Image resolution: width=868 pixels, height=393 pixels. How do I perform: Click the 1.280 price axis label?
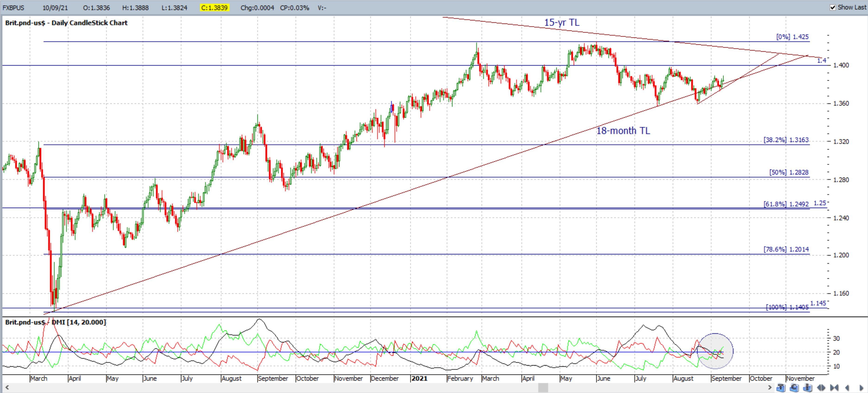pos(841,179)
